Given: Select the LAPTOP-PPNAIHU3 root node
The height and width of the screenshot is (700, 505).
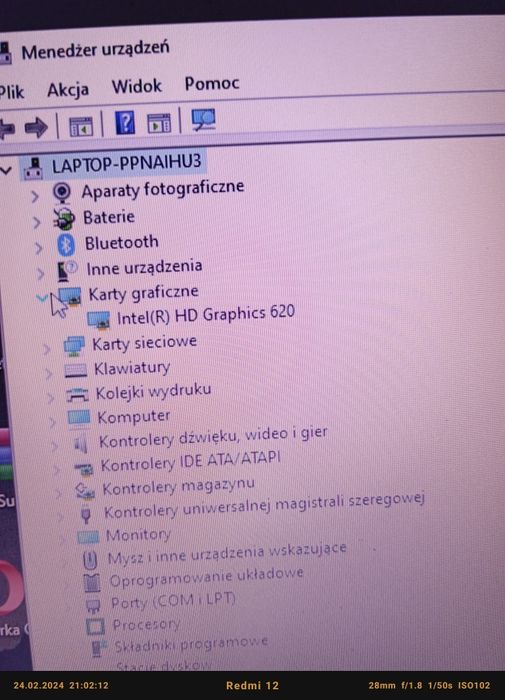Looking at the screenshot, I should pyautogui.click(x=126, y=163).
